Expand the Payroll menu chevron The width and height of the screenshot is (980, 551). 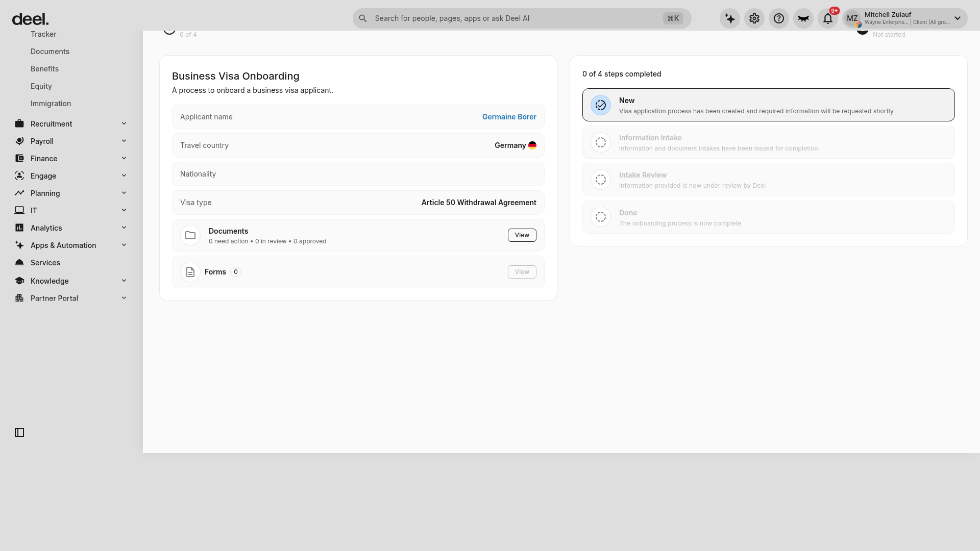124,141
